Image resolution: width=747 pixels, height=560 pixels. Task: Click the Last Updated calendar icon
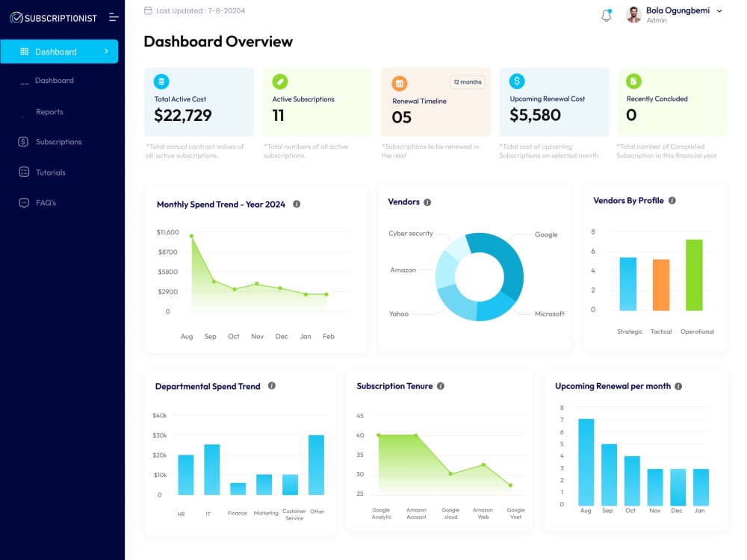coord(148,10)
